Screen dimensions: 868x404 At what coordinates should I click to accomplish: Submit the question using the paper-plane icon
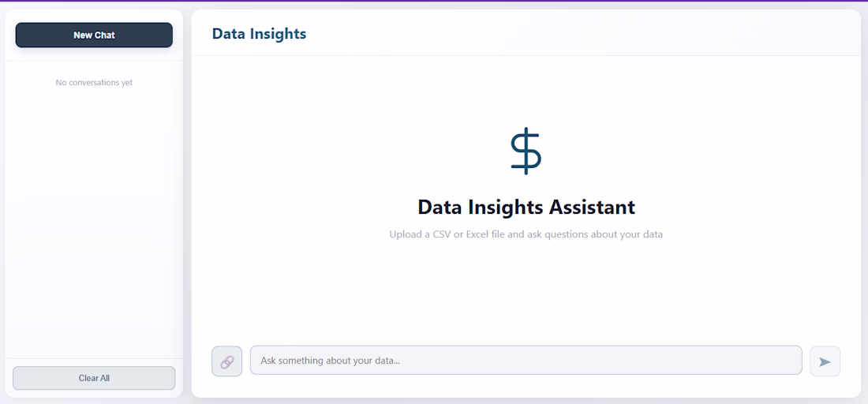click(x=825, y=361)
